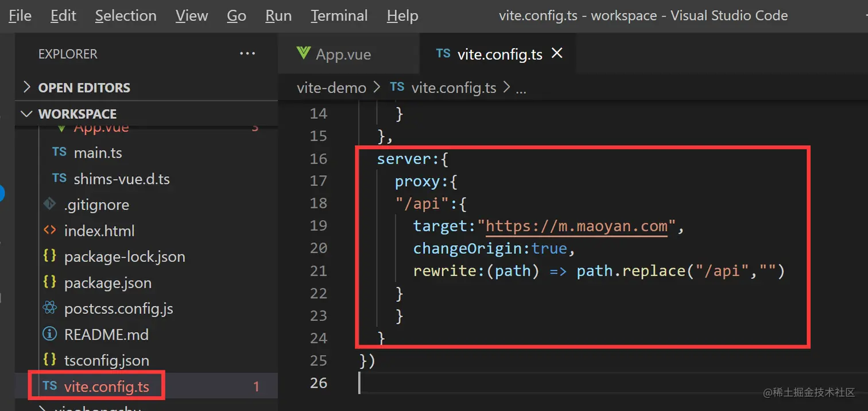
Task: Click the changeOrigin property on line 20
Action: [468, 248]
